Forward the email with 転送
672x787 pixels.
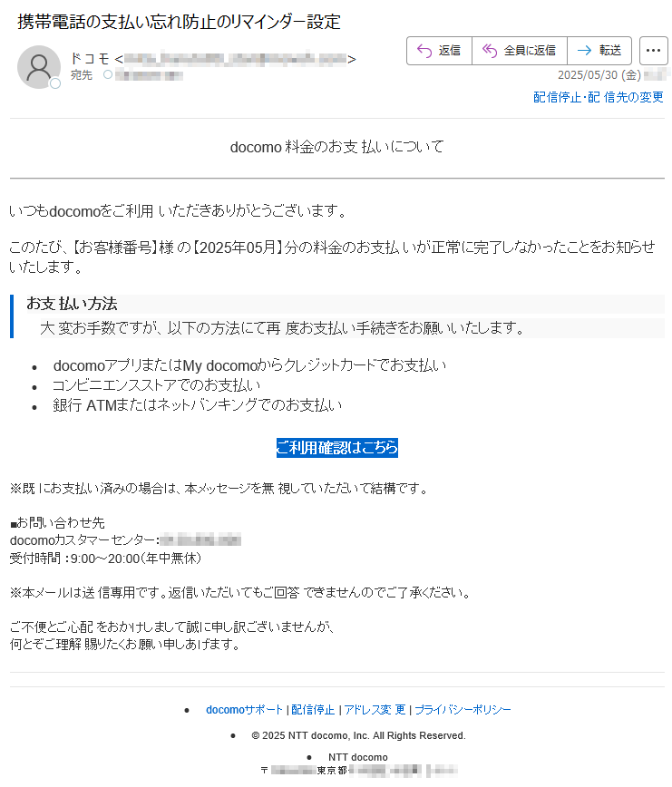[599, 51]
